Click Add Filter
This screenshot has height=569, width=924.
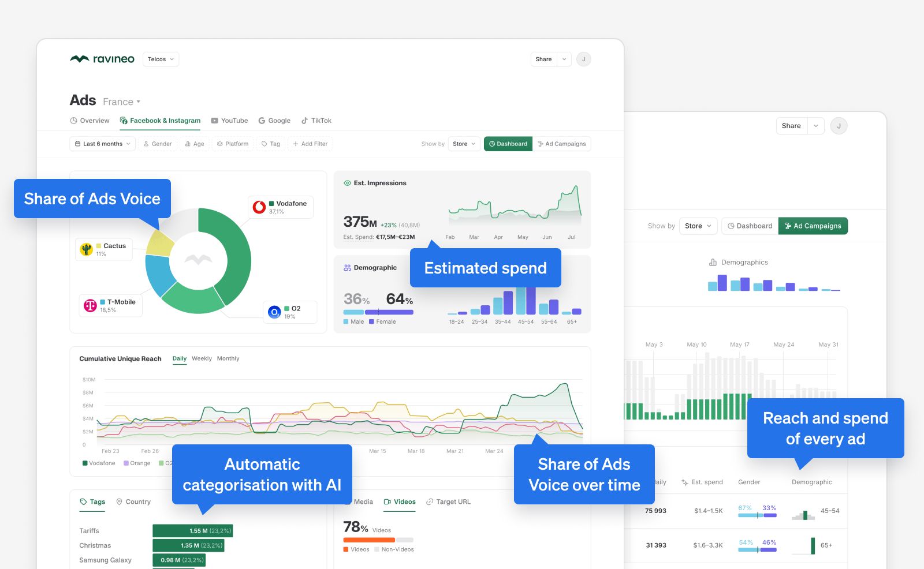310,144
